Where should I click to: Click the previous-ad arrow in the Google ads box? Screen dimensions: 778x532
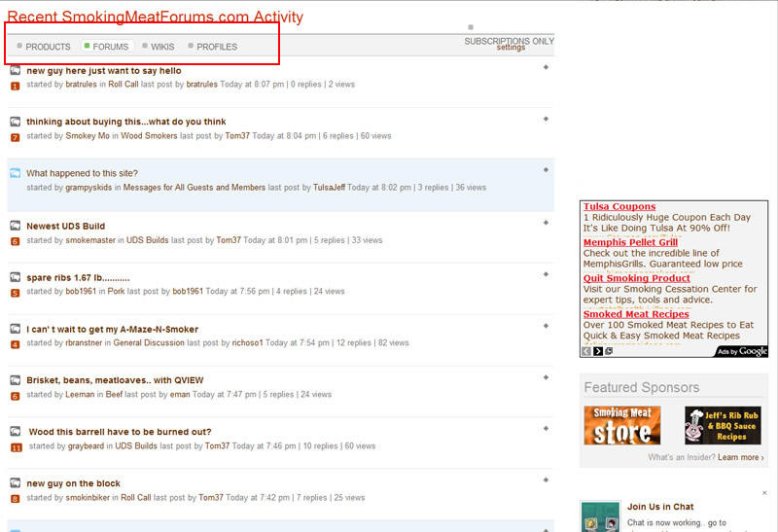coord(586,351)
